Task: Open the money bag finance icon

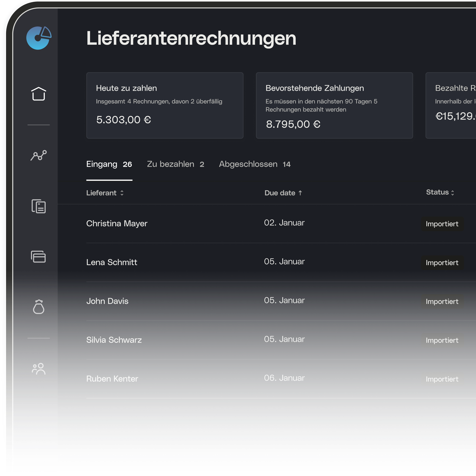Action: [38, 307]
